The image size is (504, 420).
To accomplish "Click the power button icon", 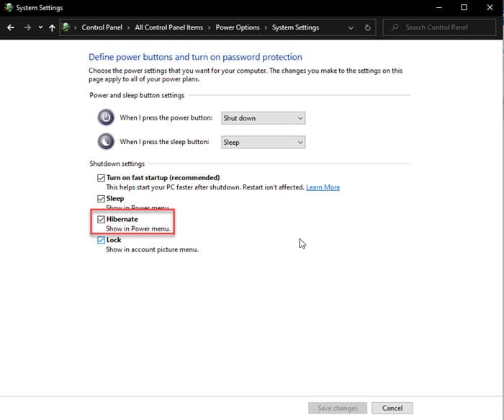I will click(106, 117).
